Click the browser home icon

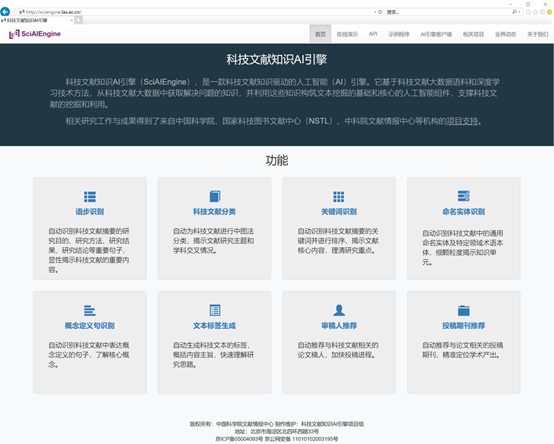528,12
